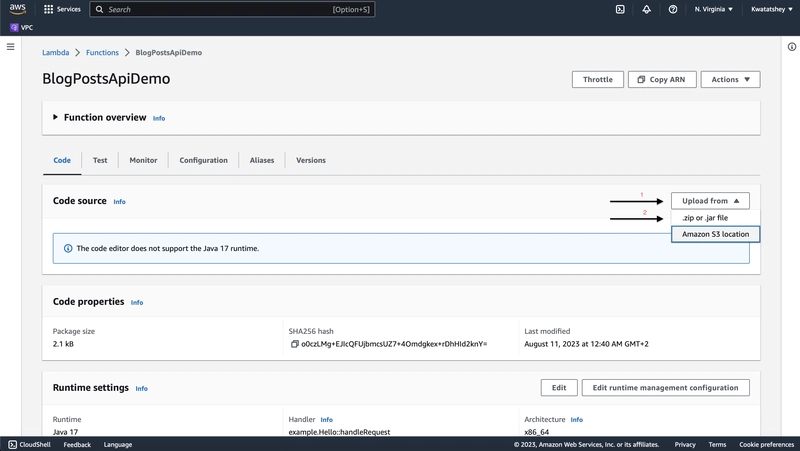Open the Info link beside Architecture
The image size is (800, 451).
point(577,420)
